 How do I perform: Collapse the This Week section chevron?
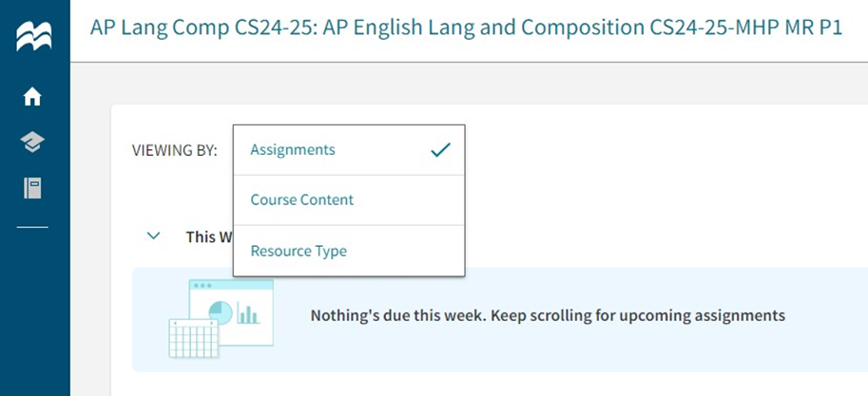(x=154, y=236)
